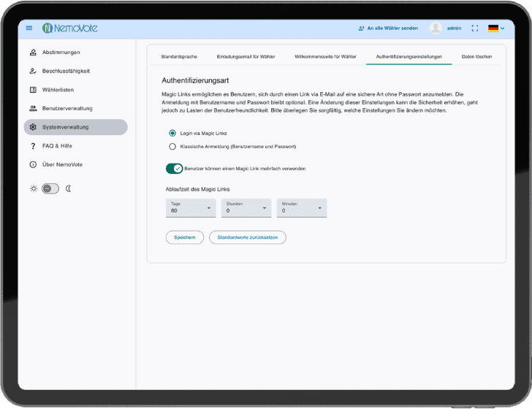Open the Tage dropdown
Screen dimensions: 532x409
coord(191,208)
